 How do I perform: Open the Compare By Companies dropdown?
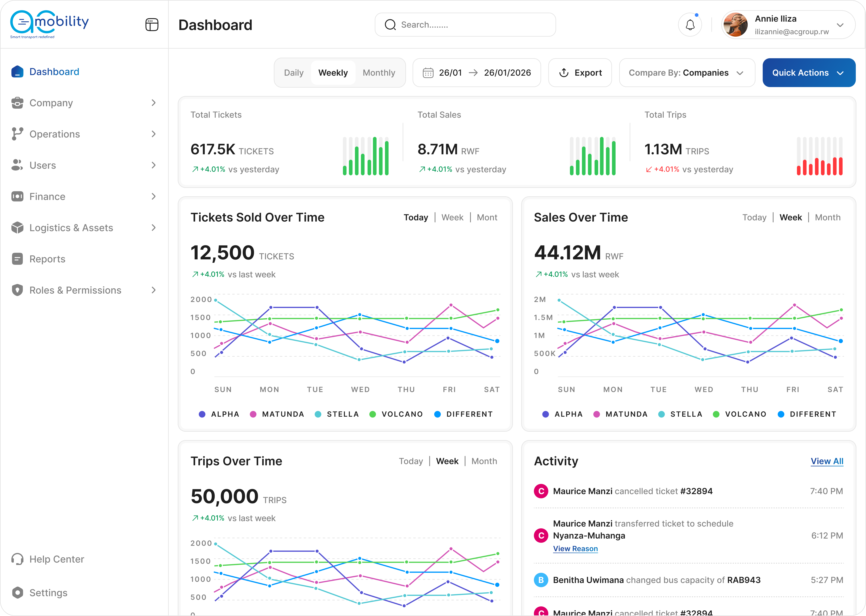tap(687, 73)
